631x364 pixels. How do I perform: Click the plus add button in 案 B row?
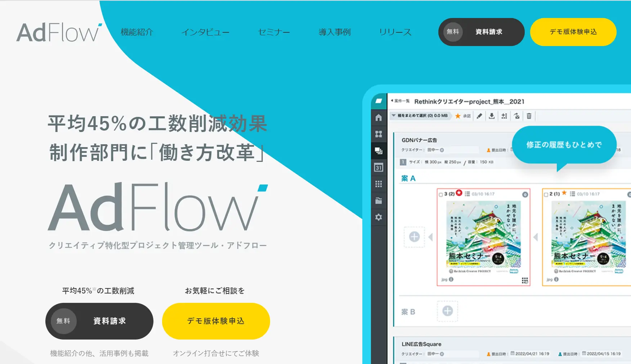(448, 311)
